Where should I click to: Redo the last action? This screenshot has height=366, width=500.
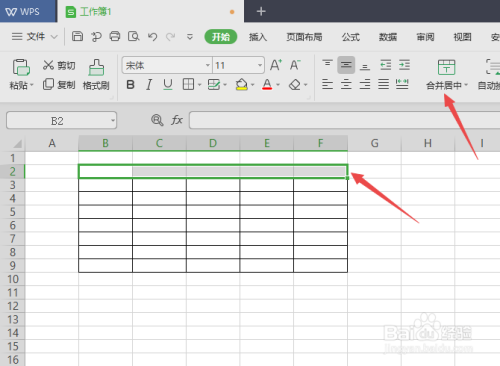pos(171,37)
